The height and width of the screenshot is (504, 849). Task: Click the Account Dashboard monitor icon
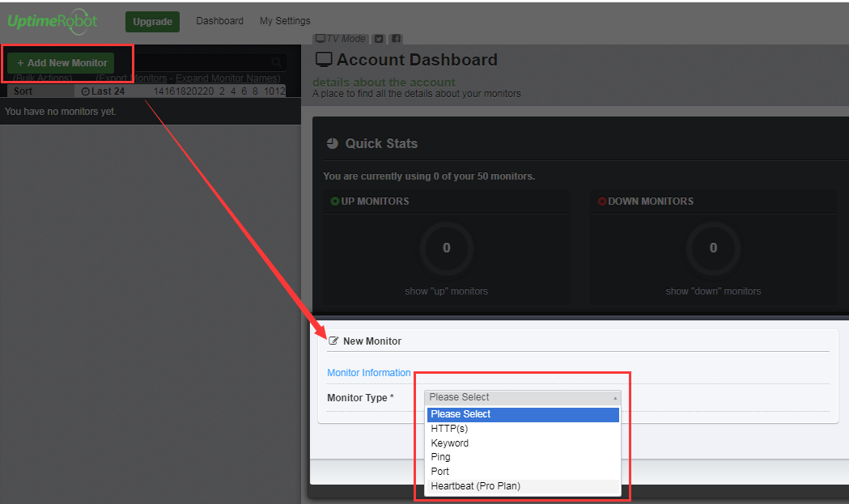pyautogui.click(x=324, y=60)
